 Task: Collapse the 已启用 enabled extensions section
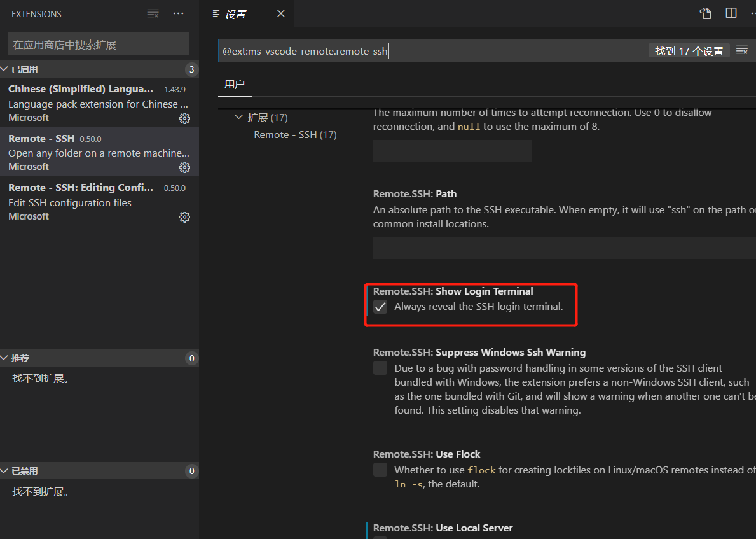(99, 69)
